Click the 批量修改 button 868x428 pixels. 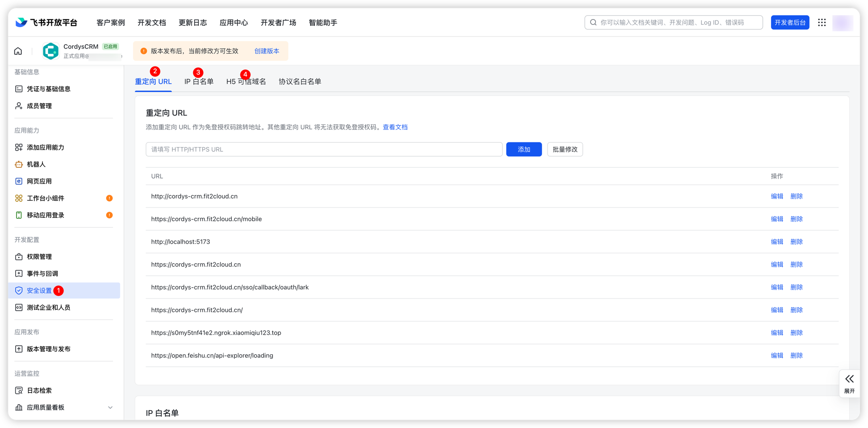coord(565,150)
